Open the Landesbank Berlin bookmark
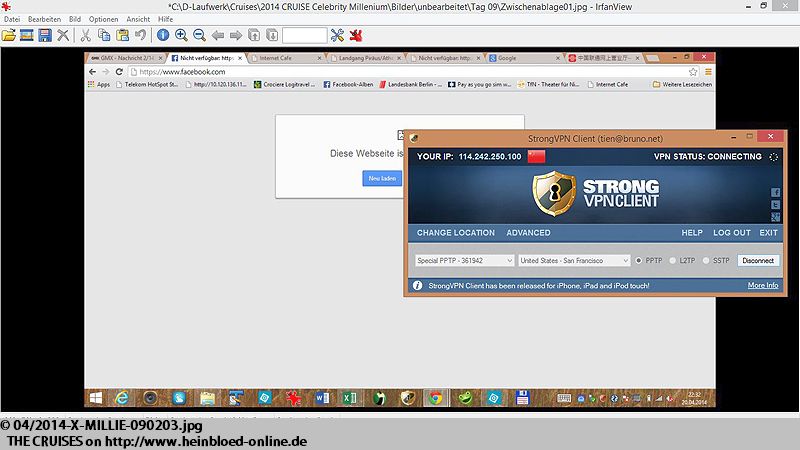The height and width of the screenshot is (450, 800). click(411, 85)
